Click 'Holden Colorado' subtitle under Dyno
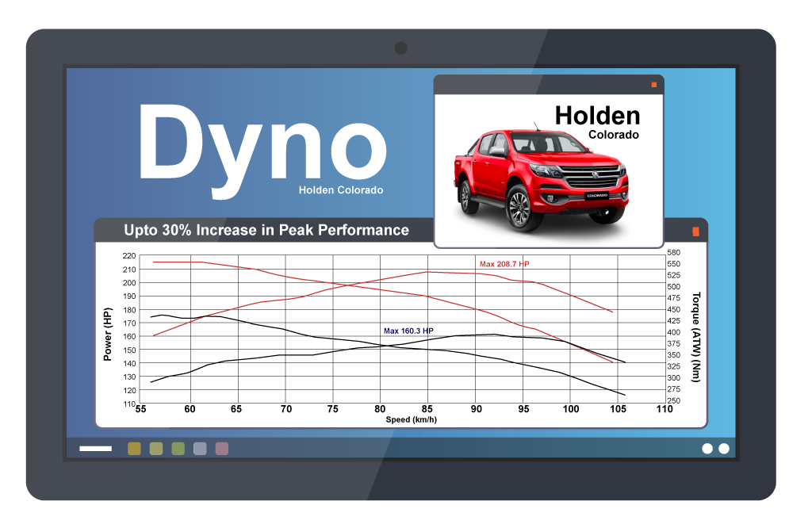812x528 pixels. tap(341, 190)
